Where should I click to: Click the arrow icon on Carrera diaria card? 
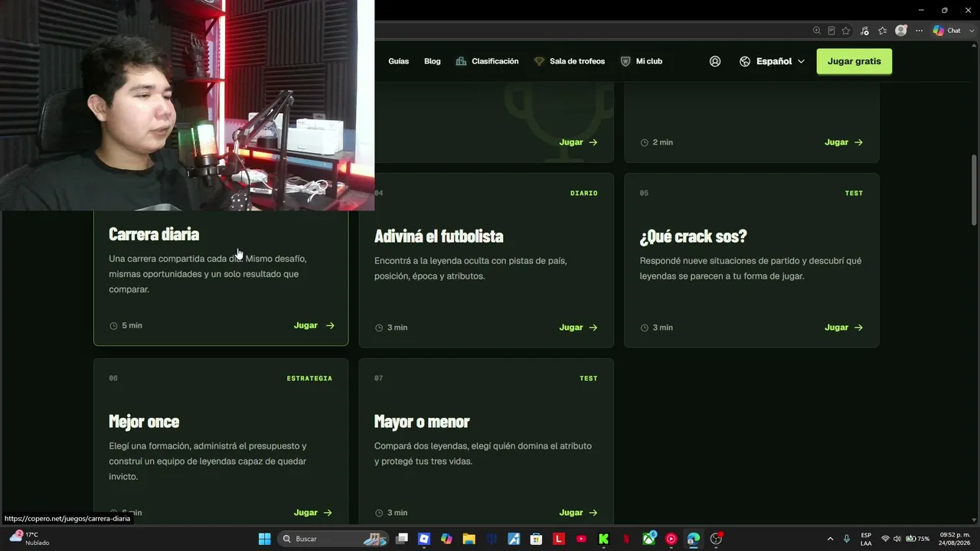tap(330, 325)
